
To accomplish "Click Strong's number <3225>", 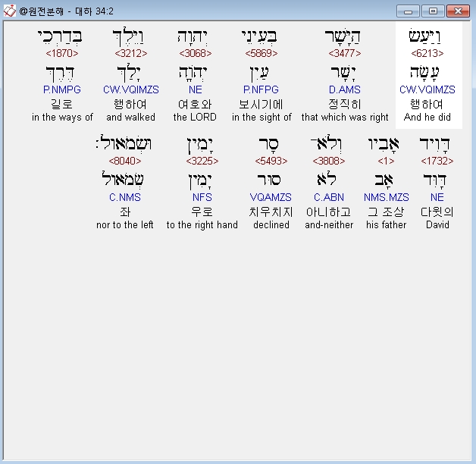I will [202, 161].
